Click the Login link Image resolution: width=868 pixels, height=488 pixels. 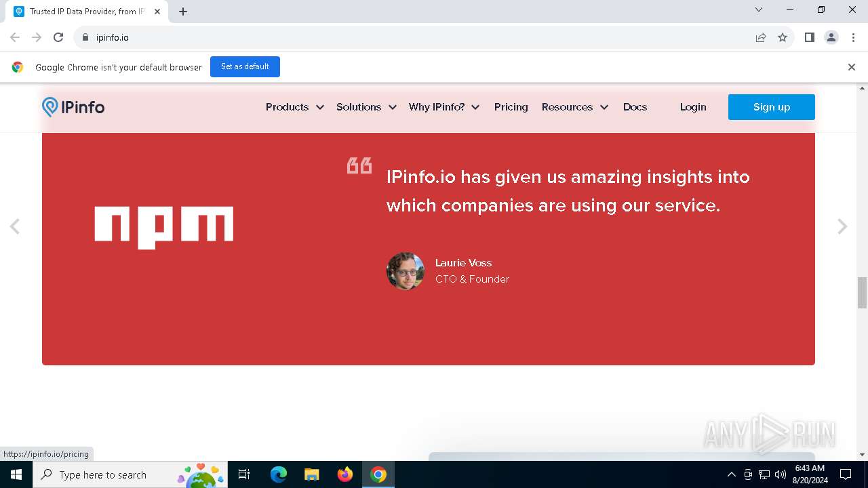click(693, 107)
